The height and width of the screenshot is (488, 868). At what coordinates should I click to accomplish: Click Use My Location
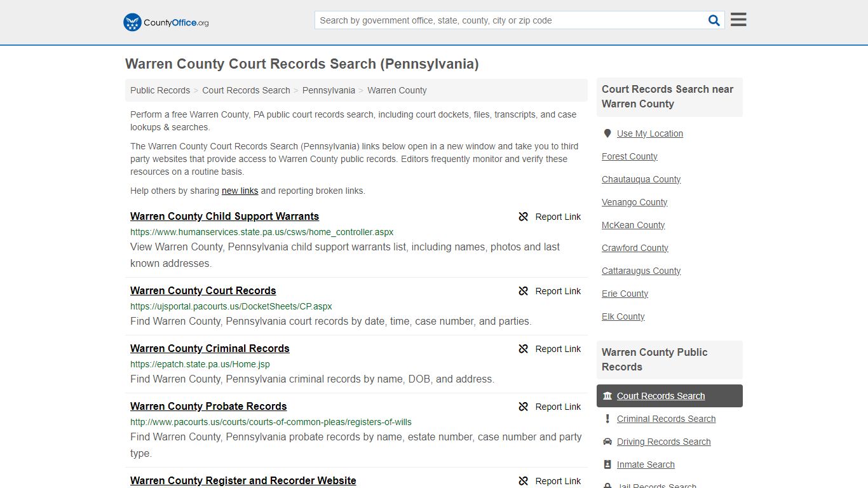(650, 133)
